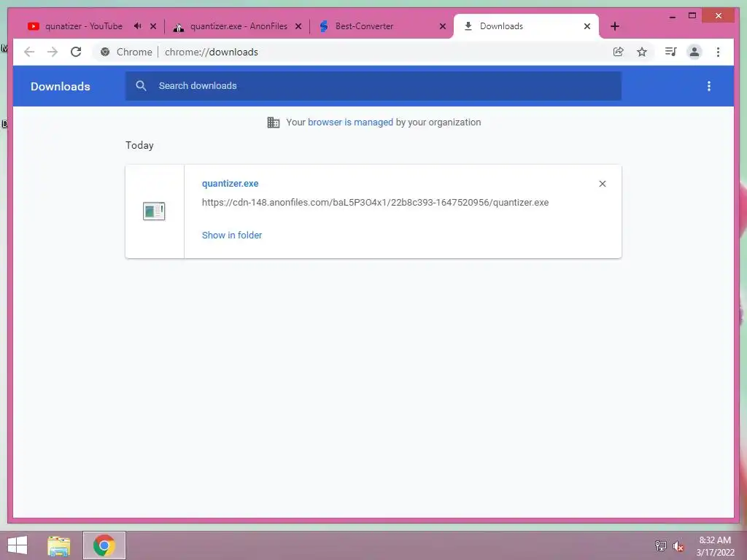Click the quantizer.exe download URL
The width and height of the screenshot is (747, 560).
(x=376, y=203)
